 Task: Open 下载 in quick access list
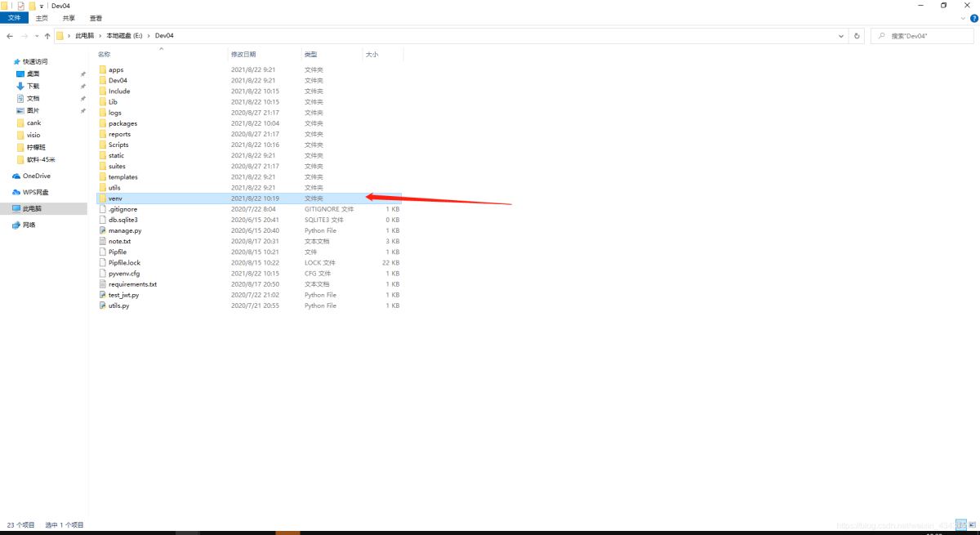point(33,86)
